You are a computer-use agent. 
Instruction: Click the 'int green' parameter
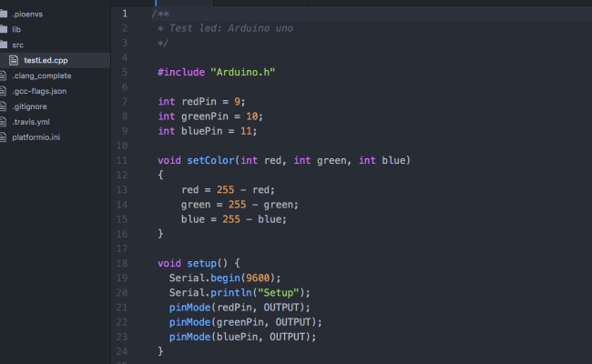pos(321,160)
